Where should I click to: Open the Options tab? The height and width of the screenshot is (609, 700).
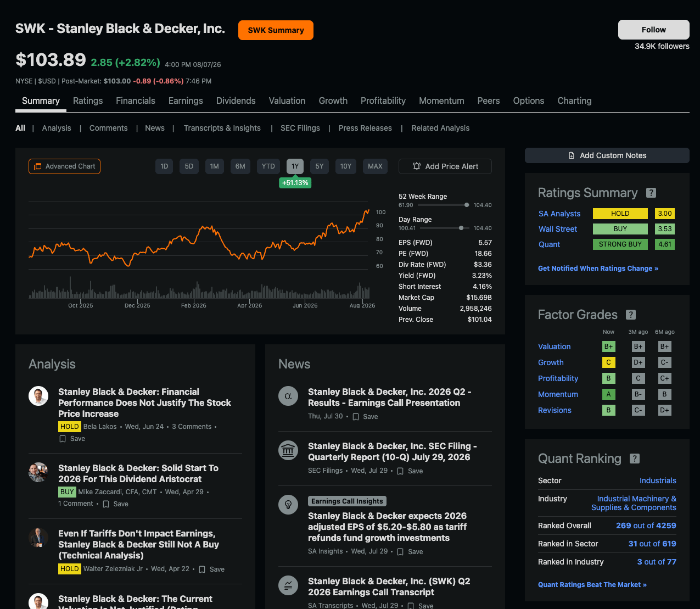(x=529, y=101)
